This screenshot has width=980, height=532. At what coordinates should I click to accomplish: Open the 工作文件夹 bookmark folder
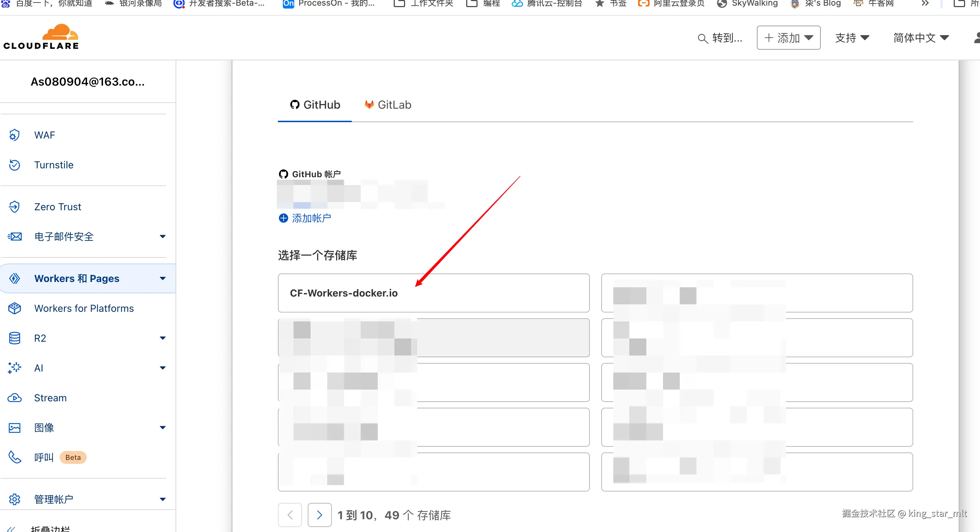424,4
